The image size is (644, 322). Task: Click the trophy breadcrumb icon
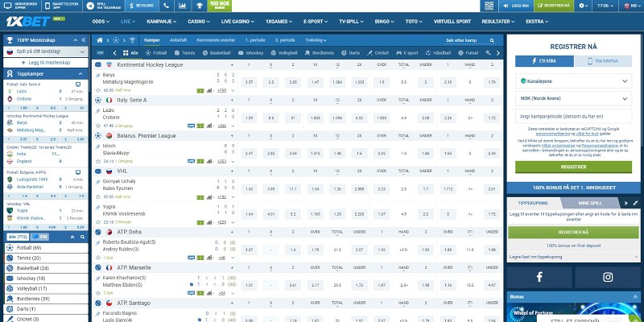(x=132, y=40)
